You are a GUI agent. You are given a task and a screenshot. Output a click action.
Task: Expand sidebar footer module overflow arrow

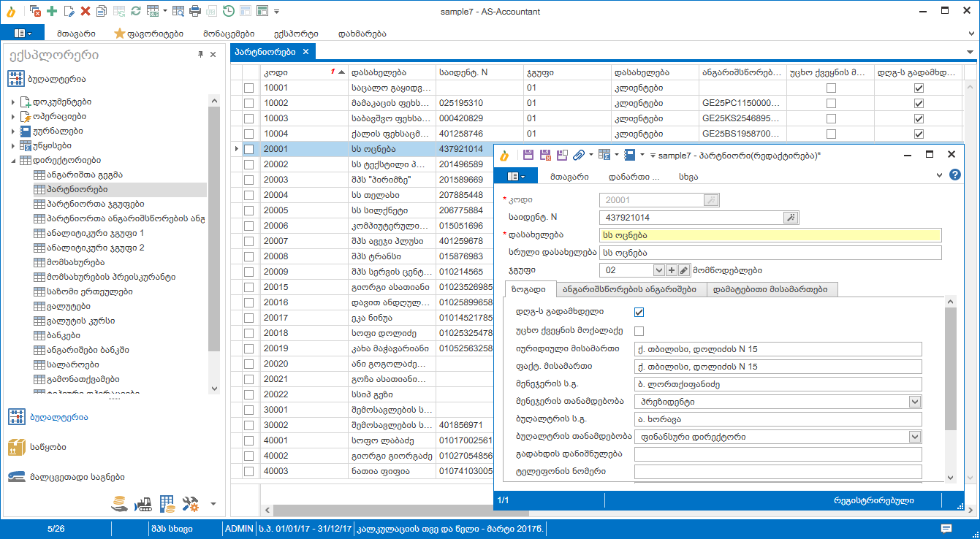213,504
